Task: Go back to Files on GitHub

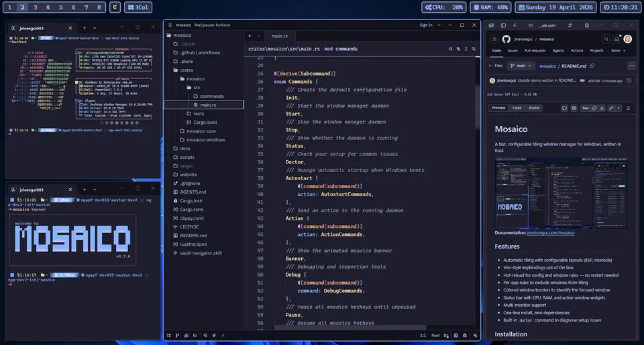Action: pyautogui.click(x=496, y=66)
